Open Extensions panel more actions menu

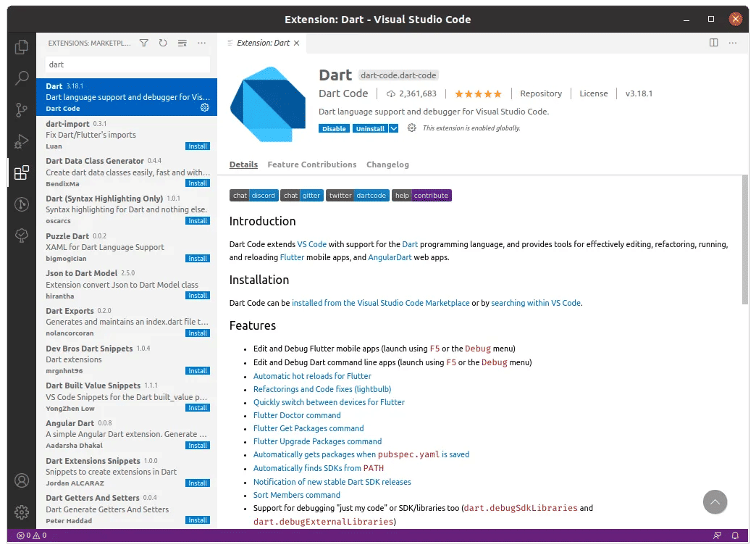pyautogui.click(x=201, y=43)
